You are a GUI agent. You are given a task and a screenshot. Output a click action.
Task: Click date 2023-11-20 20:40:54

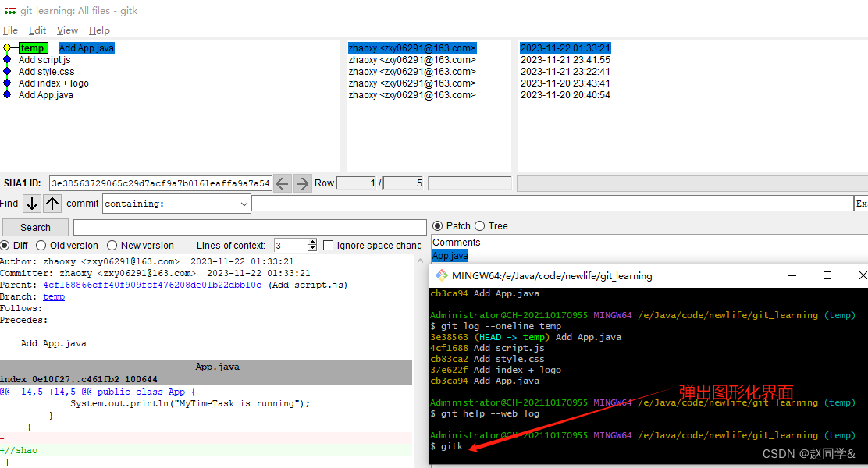[565, 94]
